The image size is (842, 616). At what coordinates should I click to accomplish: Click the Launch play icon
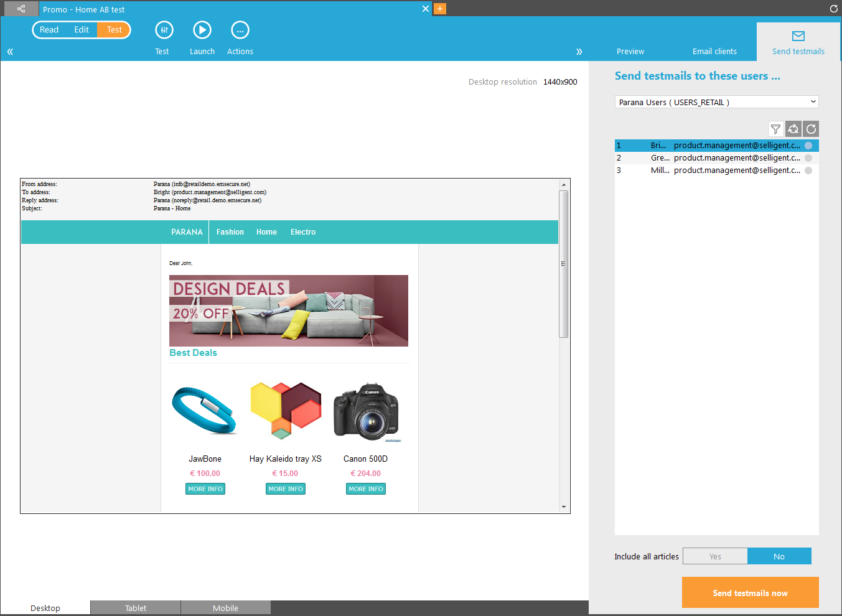pyautogui.click(x=202, y=30)
